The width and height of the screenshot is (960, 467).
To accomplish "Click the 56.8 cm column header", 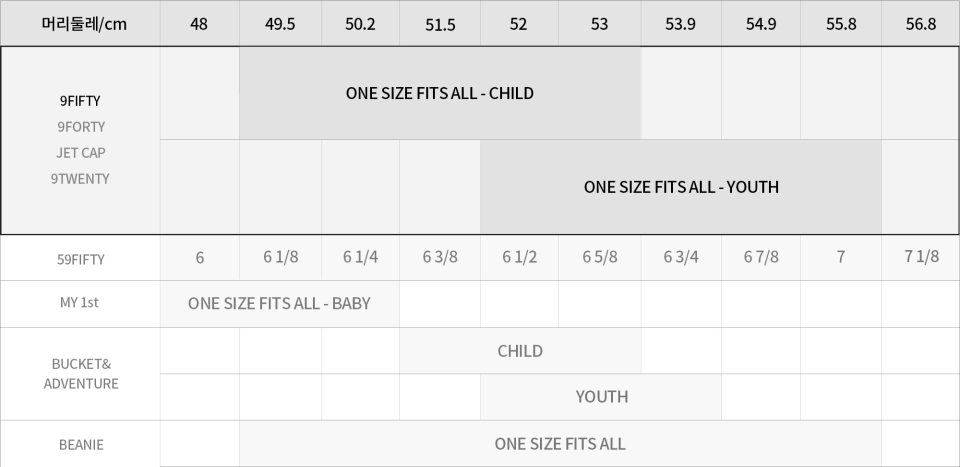I will tap(920, 24).
